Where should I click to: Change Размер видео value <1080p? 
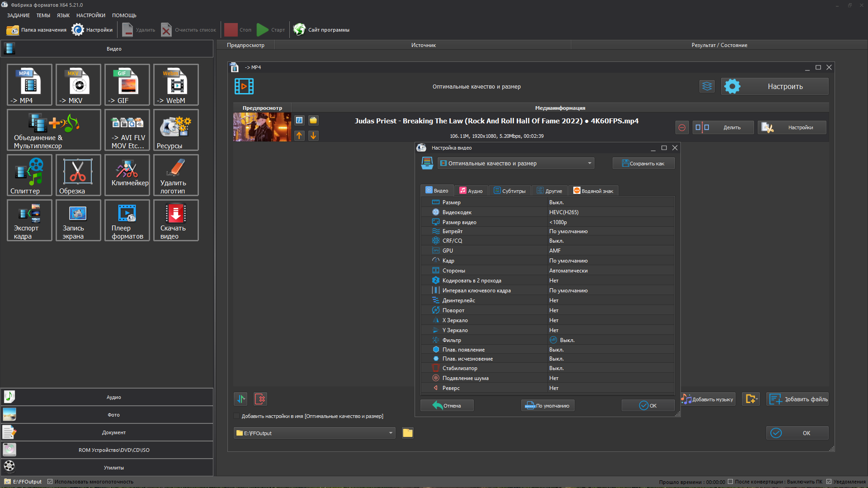(611, 222)
